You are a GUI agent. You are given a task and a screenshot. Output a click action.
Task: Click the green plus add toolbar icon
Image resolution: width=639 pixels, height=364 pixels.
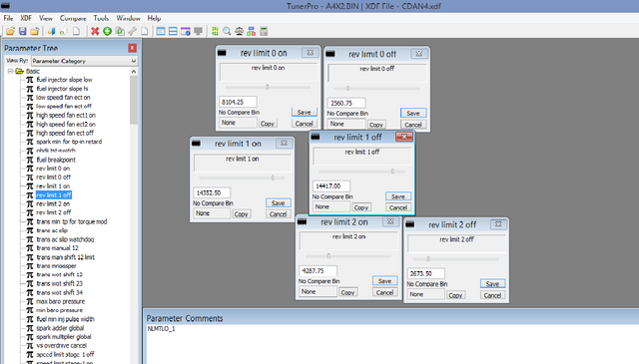[107, 31]
